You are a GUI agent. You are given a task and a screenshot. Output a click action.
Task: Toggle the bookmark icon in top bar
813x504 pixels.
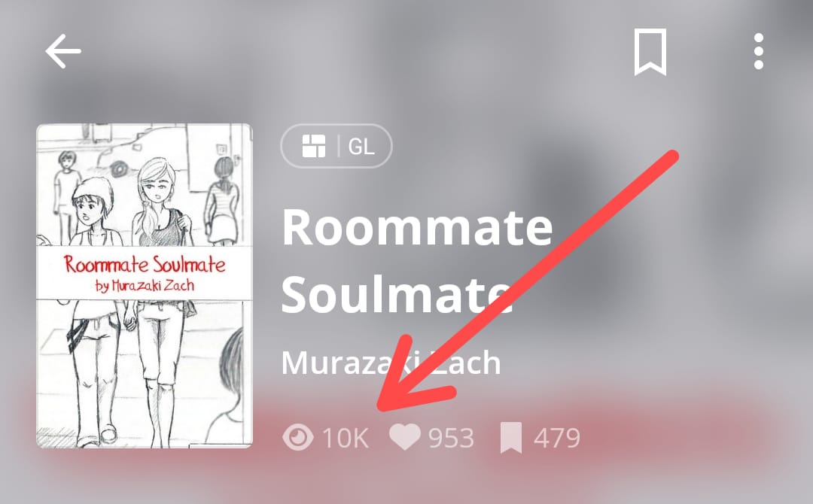coord(650,53)
